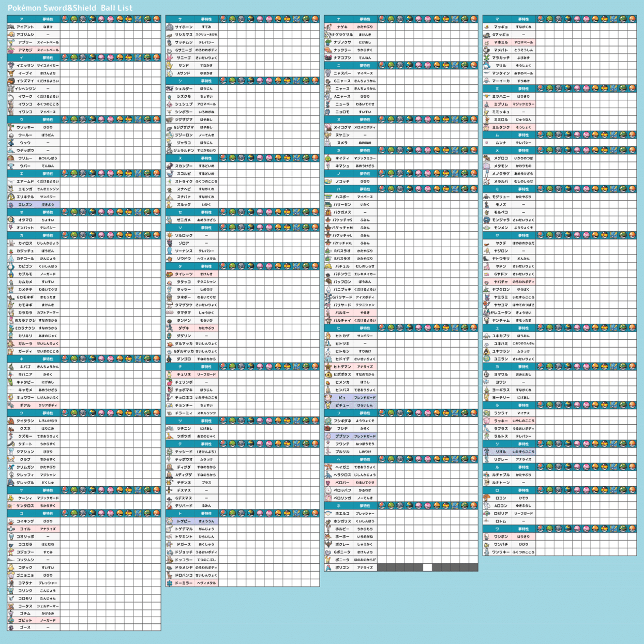Click the Lure Ball checkbox cell for アイアント

point(65,27)
